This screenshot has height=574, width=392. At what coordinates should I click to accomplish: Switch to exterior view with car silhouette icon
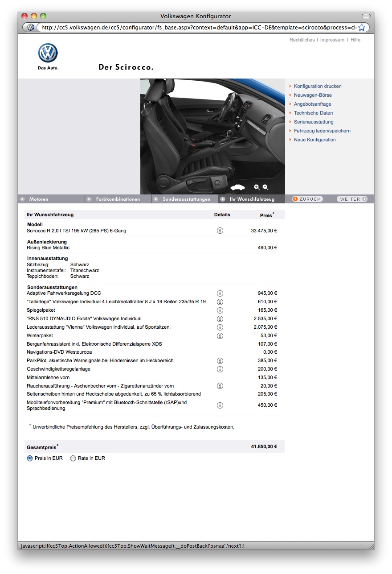pos(238,187)
